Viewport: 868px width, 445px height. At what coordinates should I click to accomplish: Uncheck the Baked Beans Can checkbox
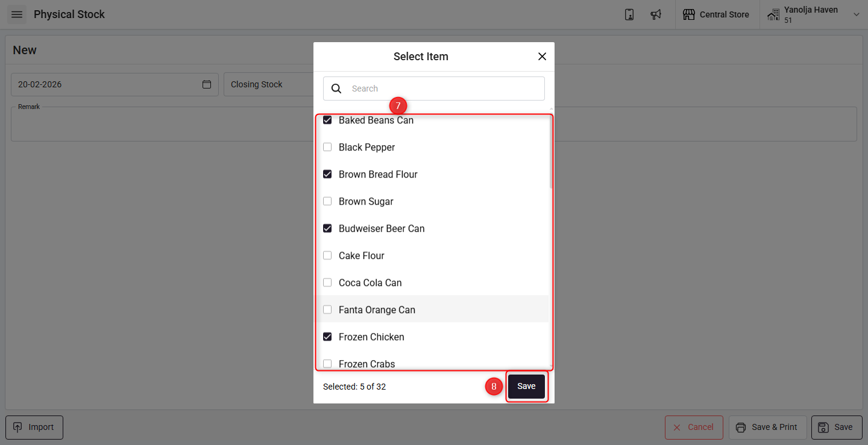(x=327, y=120)
